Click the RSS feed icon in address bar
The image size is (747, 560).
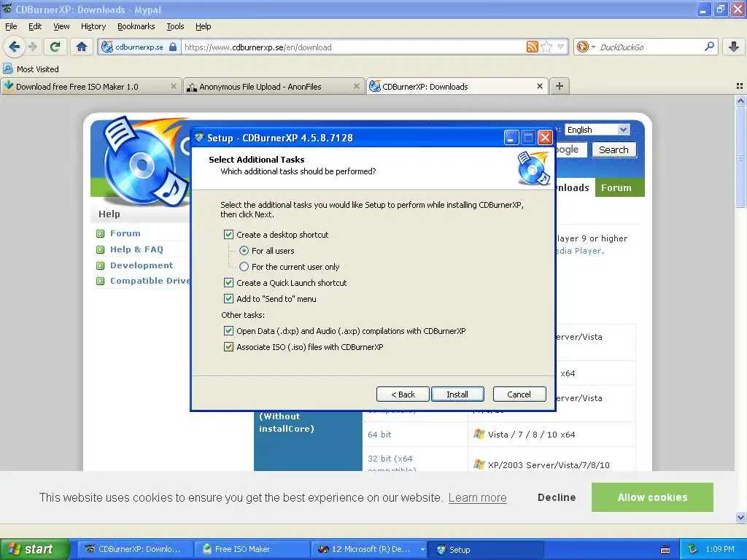click(532, 47)
